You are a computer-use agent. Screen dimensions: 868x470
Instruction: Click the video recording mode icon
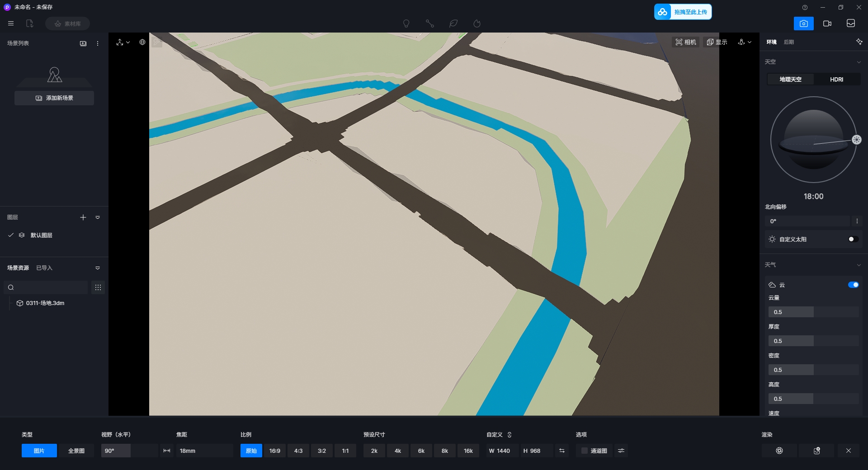[827, 23]
